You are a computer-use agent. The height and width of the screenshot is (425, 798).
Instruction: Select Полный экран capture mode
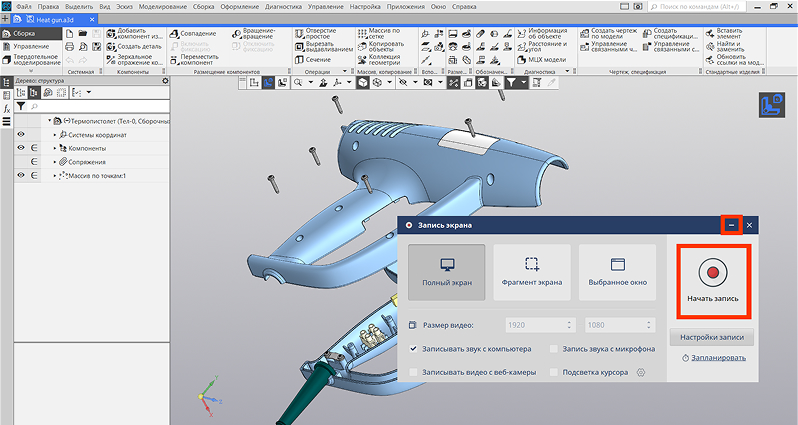pyautogui.click(x=447, y=272)
